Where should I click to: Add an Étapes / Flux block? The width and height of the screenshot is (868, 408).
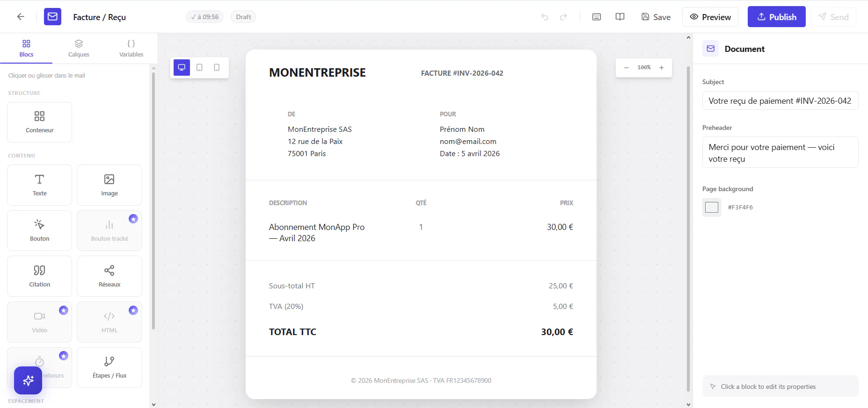(x=109, y=367)
